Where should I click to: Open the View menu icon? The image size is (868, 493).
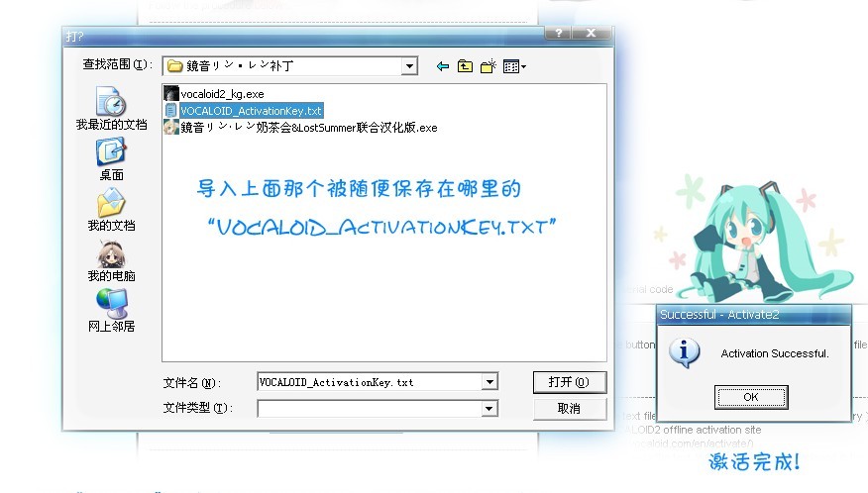tap(514, 66)
